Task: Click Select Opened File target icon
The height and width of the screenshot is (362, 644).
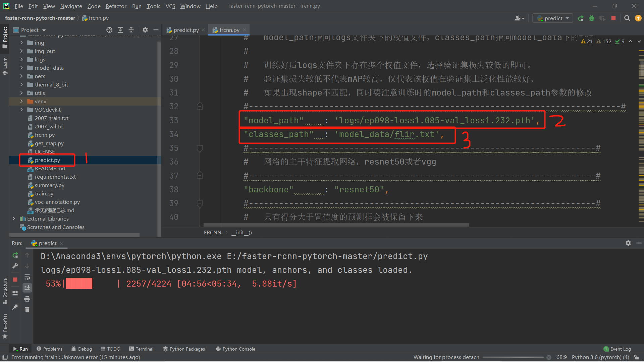Action: tap(109, 30)
